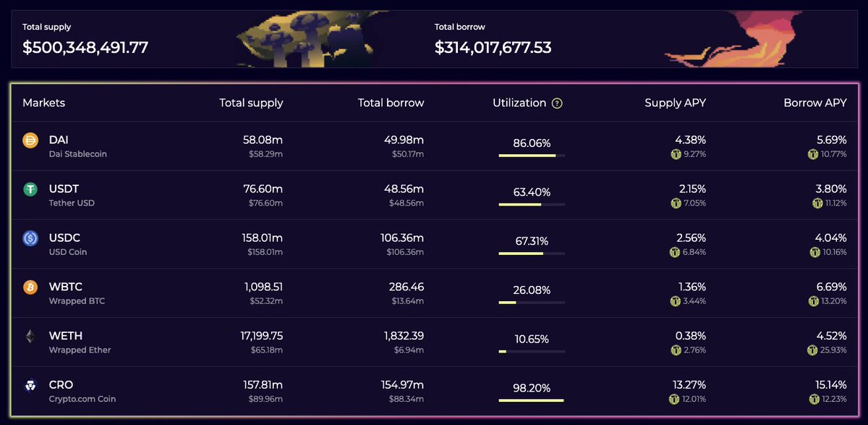The height and width of the screenshot is (425, 868).
Task: Click USDT total borrow 48.56m
Action: pyautogui.click(x=404, y=189)
